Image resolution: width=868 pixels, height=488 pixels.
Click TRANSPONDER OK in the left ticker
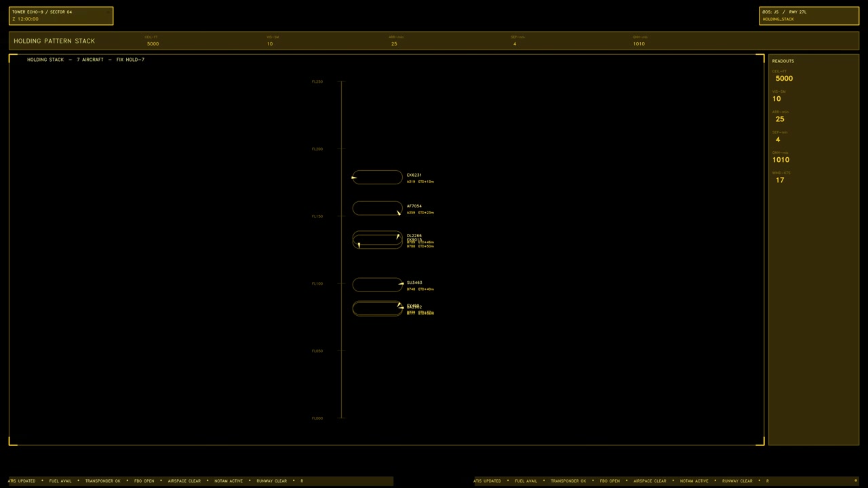click(103, 481)
